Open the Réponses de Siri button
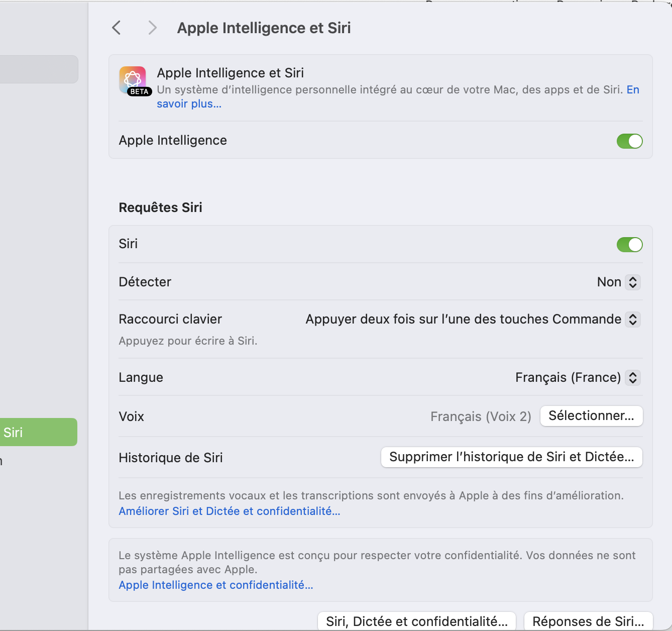672x631 pixels. coord(588,621)
